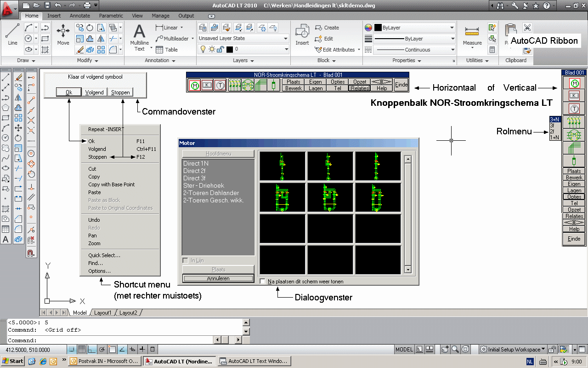Click Stoppen button in the command window
The image size is (588, 368).
tap(120, 92)
